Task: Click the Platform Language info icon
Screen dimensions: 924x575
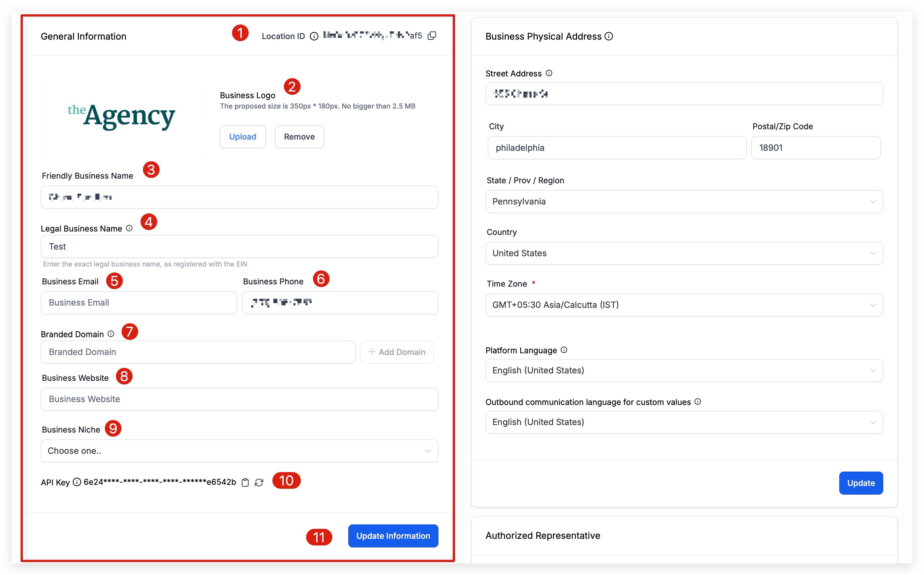Action: pyautogui.click(x=564, y=350)
